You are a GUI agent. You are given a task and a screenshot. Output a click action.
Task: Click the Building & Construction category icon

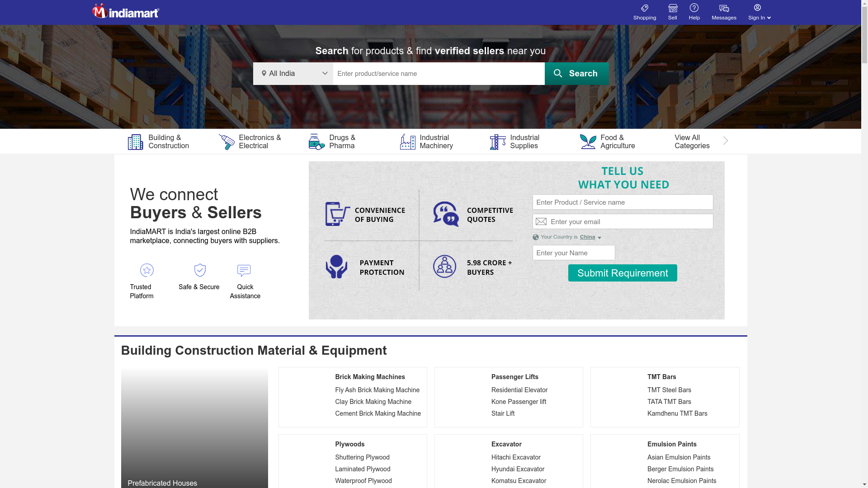point(135,142)
